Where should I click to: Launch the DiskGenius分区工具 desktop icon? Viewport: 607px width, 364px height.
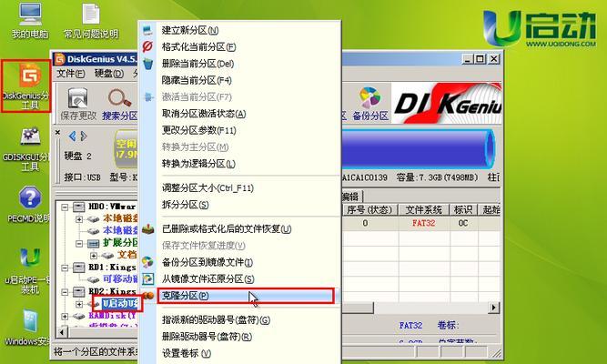click(x=26, y=86)
